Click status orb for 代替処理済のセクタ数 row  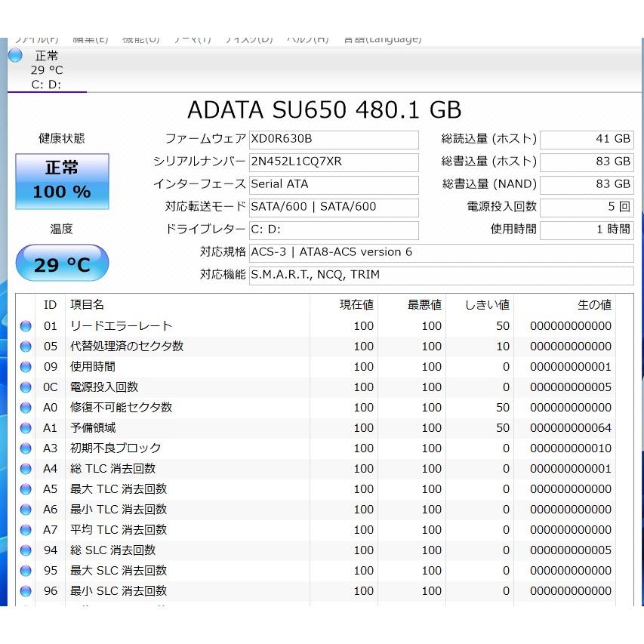pyautogui.click(x=26, y=347)
